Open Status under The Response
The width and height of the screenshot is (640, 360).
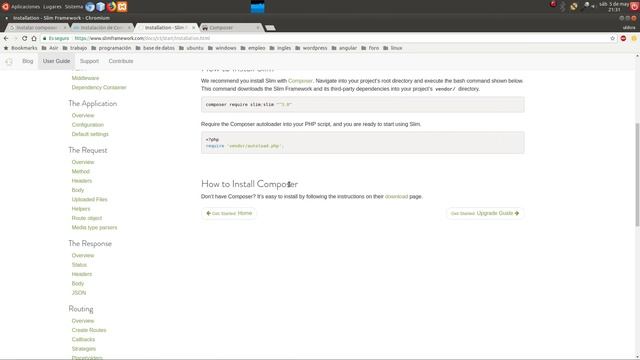(x=79, y=265)
